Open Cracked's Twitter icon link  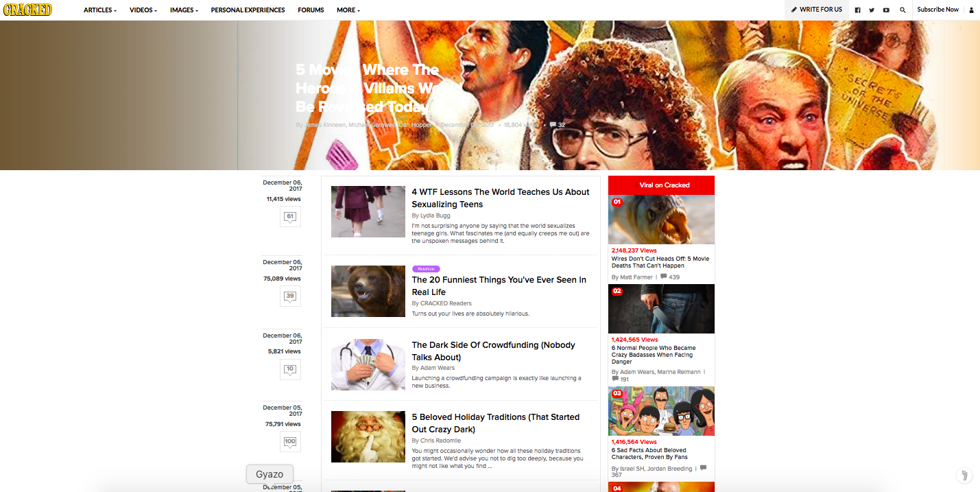872,10
